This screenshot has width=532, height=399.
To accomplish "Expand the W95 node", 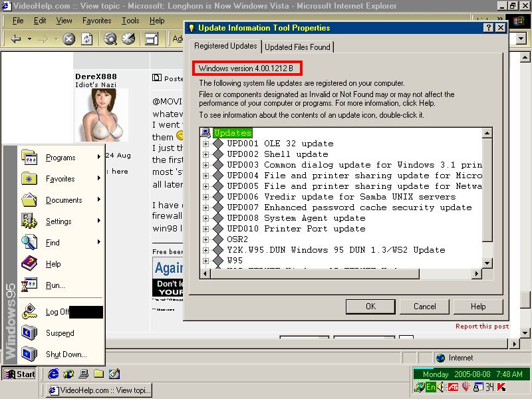I will tap(205, 261).
